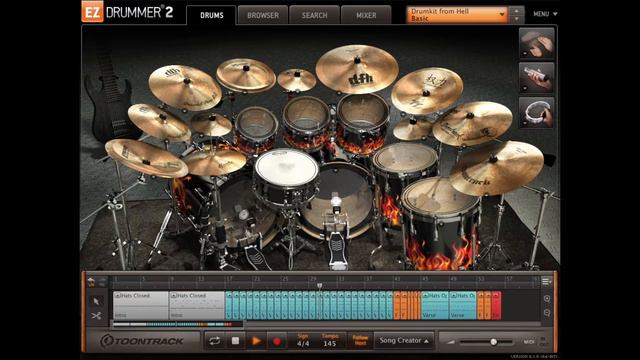Screen dimensions: 640x360
Task: Switch to the MIXER tab
Action: pos(366,15)
